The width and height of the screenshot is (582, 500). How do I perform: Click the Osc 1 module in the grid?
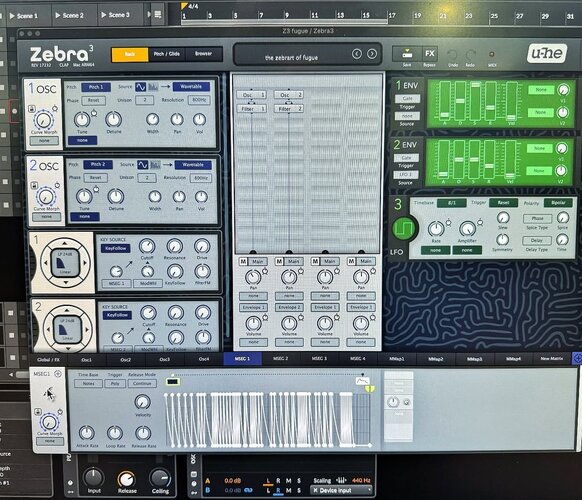coord(251,95)
